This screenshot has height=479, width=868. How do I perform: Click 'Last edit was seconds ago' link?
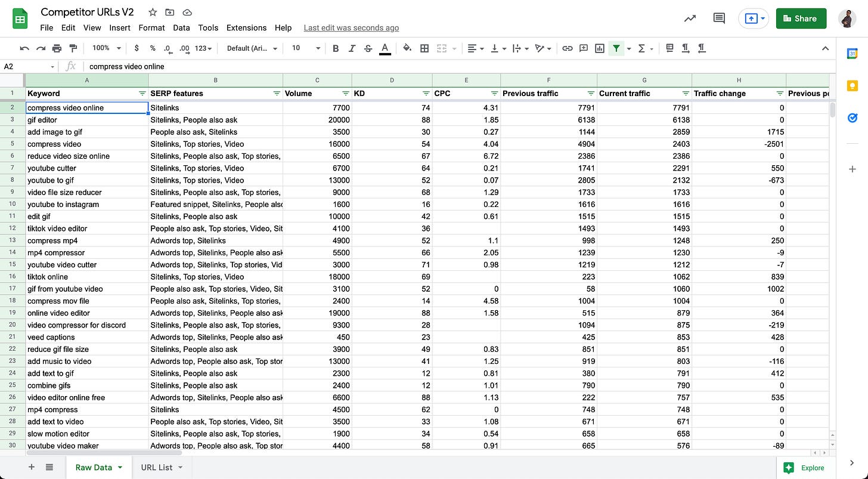coord(351,27)
